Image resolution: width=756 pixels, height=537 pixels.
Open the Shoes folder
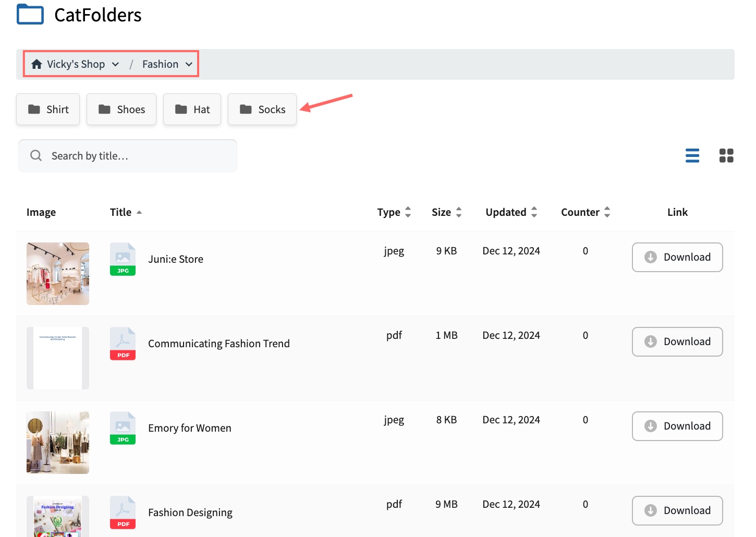pyautogui.click(x=121, y=109)
